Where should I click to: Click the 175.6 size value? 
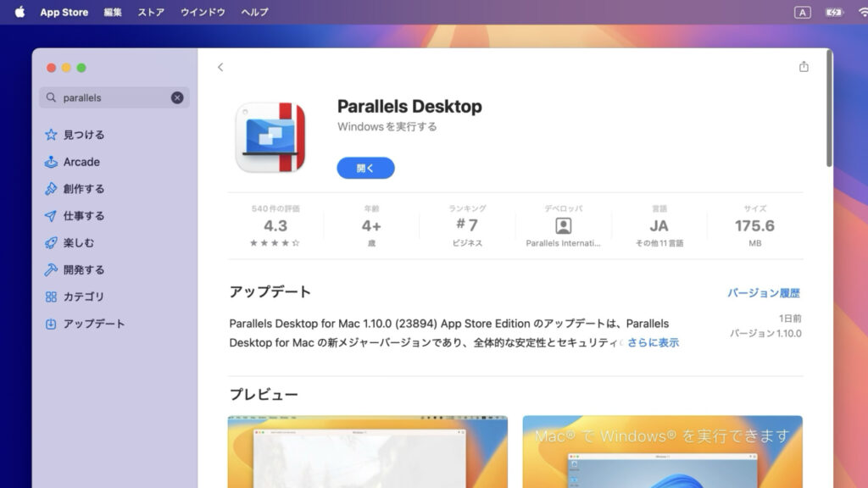pyautogui.click(x=754, y=225)
